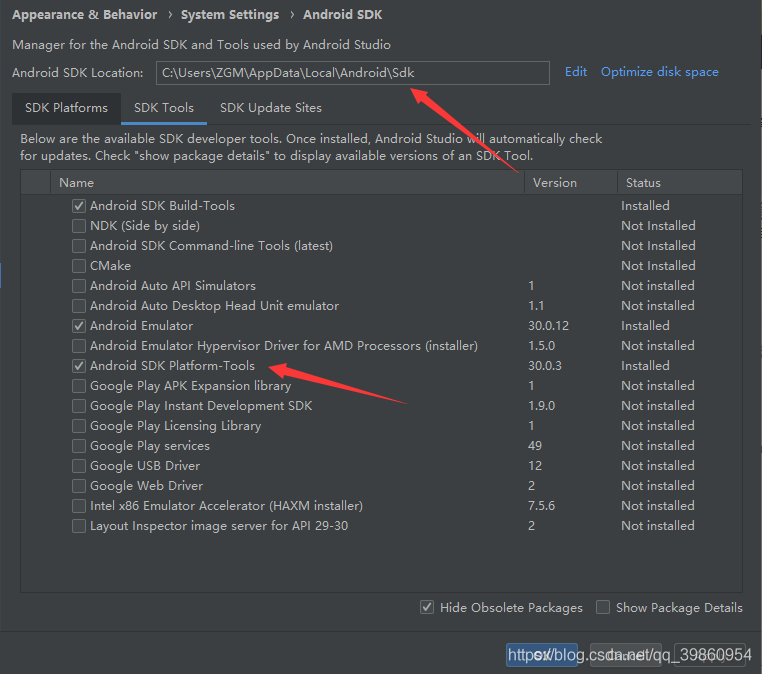This screenshot has height=674, width=762.
Task: Click Not installed status of Google Web Driver
Action: [x=658, y=485]
